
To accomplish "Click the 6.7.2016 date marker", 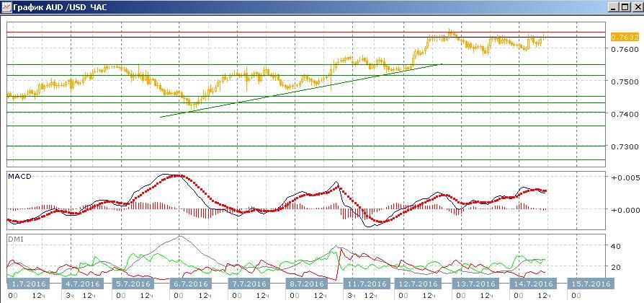I will (x=191, y=284).
